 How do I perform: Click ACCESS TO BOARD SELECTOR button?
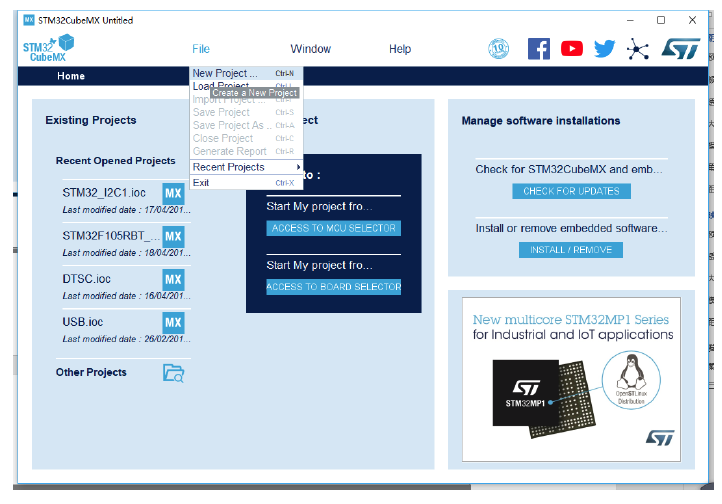(x=333, y=287)
